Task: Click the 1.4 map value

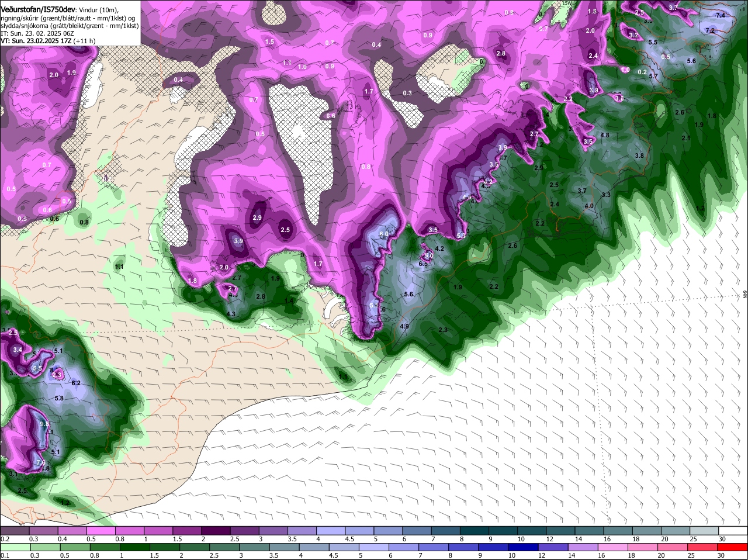Action: (x=289, y=300)
